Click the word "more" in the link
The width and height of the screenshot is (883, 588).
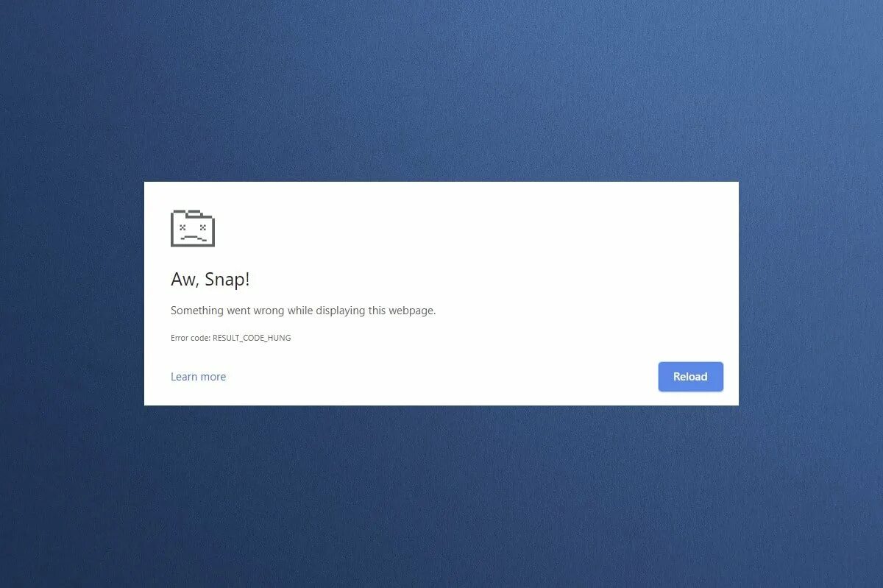[213, 376]
